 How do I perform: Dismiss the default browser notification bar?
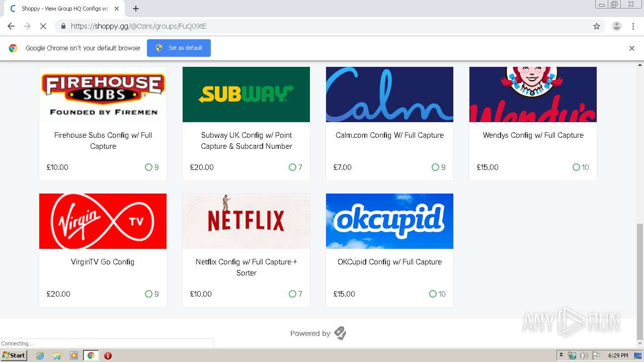(x=632, y=48)
